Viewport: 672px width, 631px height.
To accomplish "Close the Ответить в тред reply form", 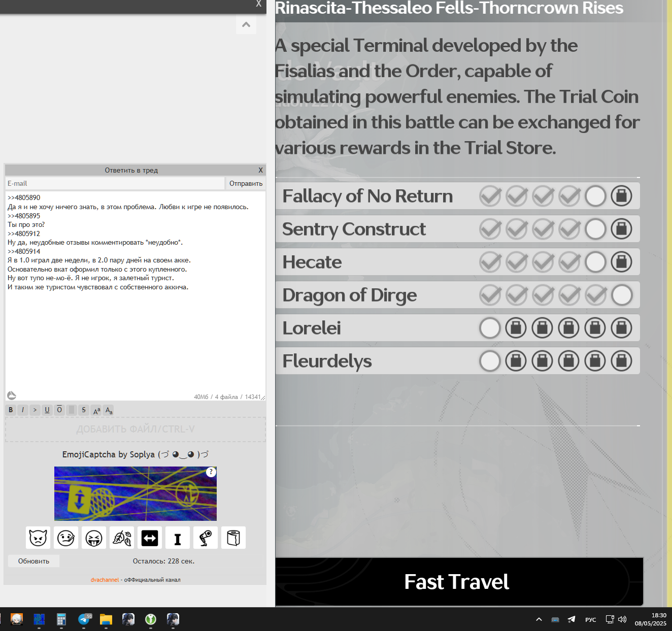I will point(260,170).
